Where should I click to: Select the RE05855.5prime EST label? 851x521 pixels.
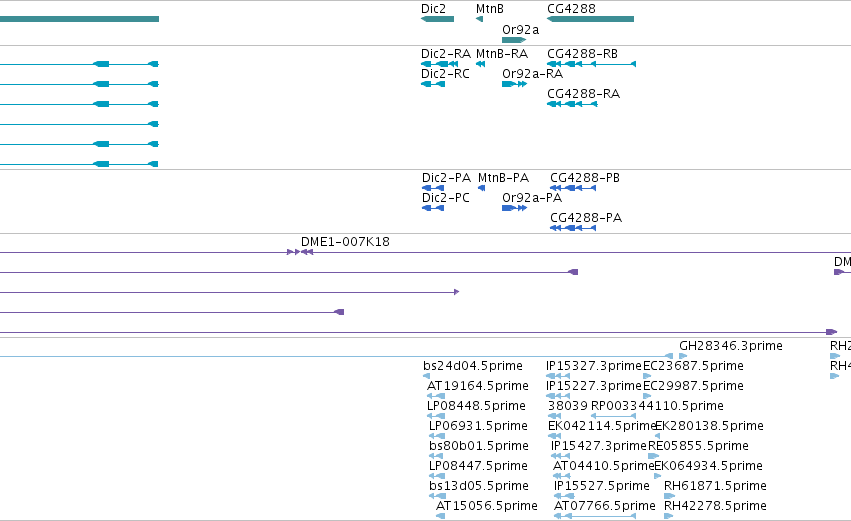click(x=698, y=446)
